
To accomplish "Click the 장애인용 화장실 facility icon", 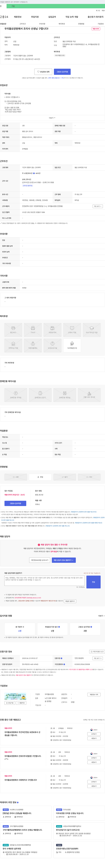I will click(65, 395).
